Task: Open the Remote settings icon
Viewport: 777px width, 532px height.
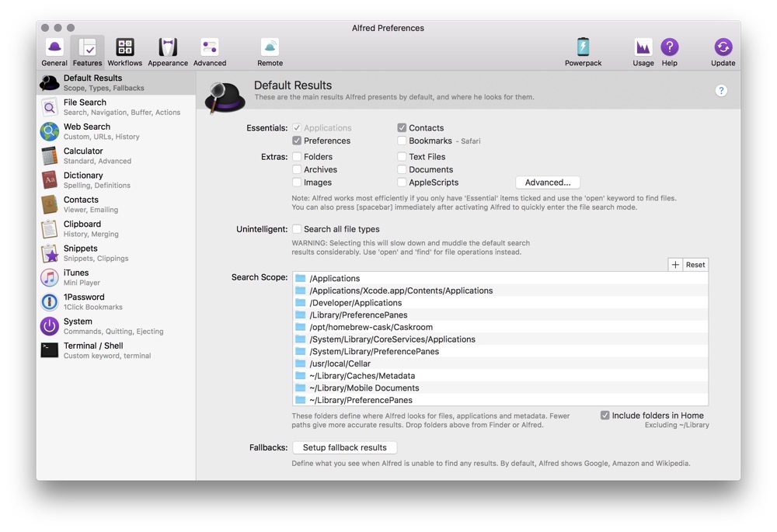Action: (270, 51)
